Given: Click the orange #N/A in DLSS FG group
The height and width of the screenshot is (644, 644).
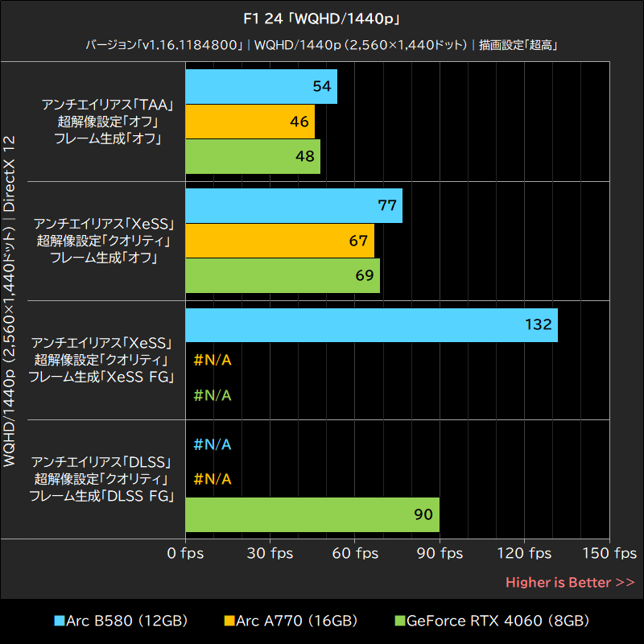Looking at the screenshot, I should [x=213, y=479].
